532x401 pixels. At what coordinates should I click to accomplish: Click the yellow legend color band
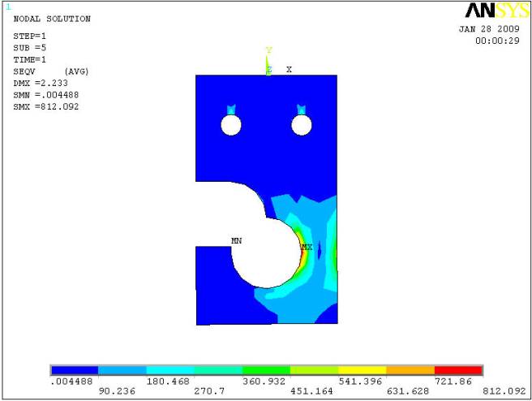[363, 370]
